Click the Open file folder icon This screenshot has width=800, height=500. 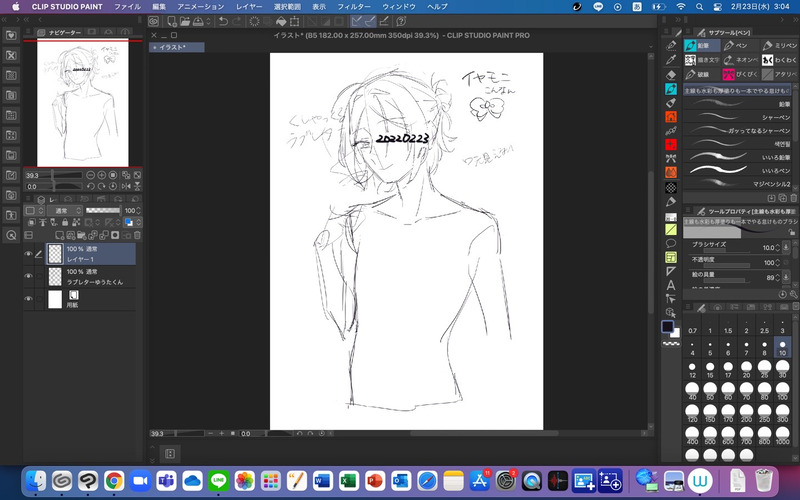pos(184,21)
